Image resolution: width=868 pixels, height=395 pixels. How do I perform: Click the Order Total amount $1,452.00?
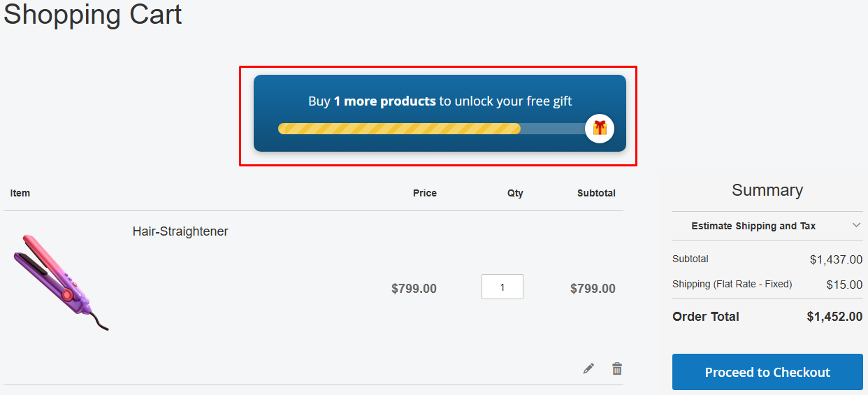coord(834,317)
